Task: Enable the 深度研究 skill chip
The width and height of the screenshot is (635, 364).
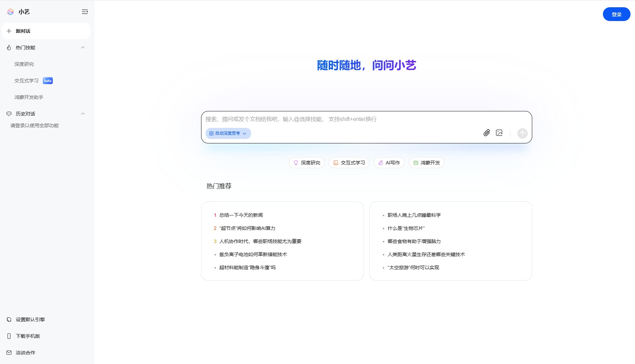Action: 306,162
